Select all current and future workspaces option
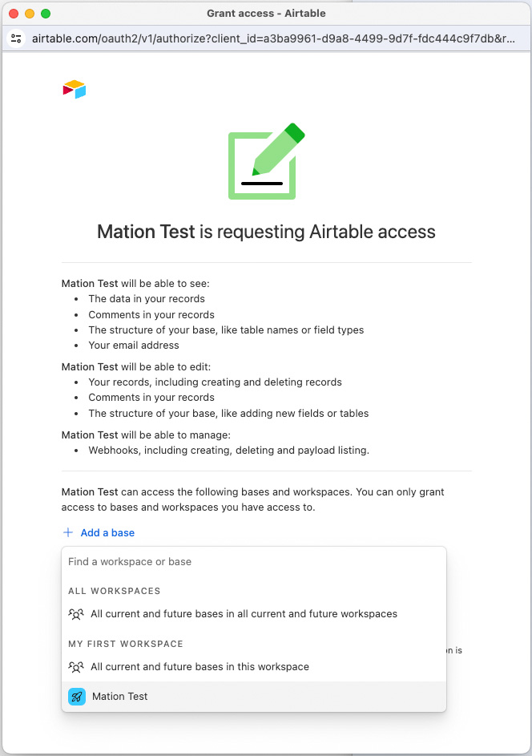The width and height of the screenshot is (532, 756). 244,614
